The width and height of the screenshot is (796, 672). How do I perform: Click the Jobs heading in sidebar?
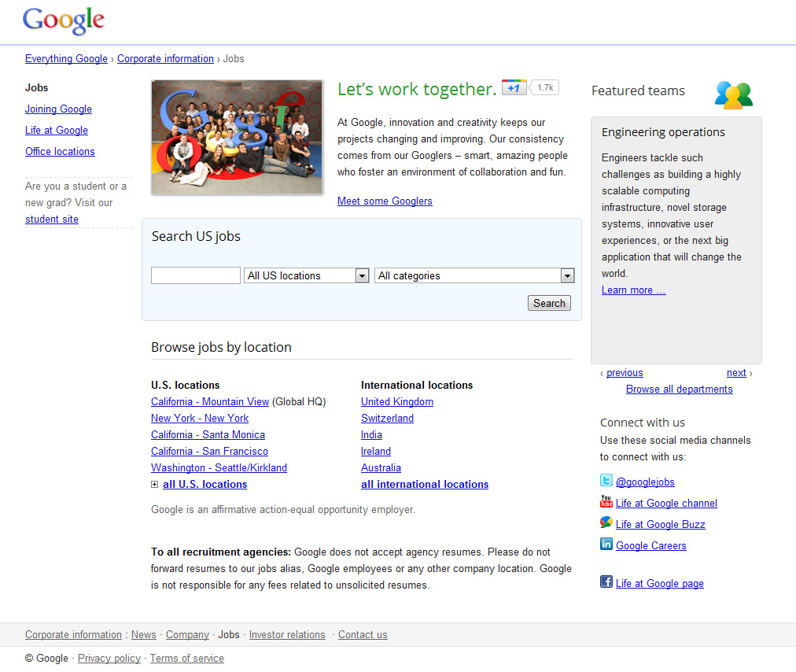pyautogui.click(x=36, y=88)
